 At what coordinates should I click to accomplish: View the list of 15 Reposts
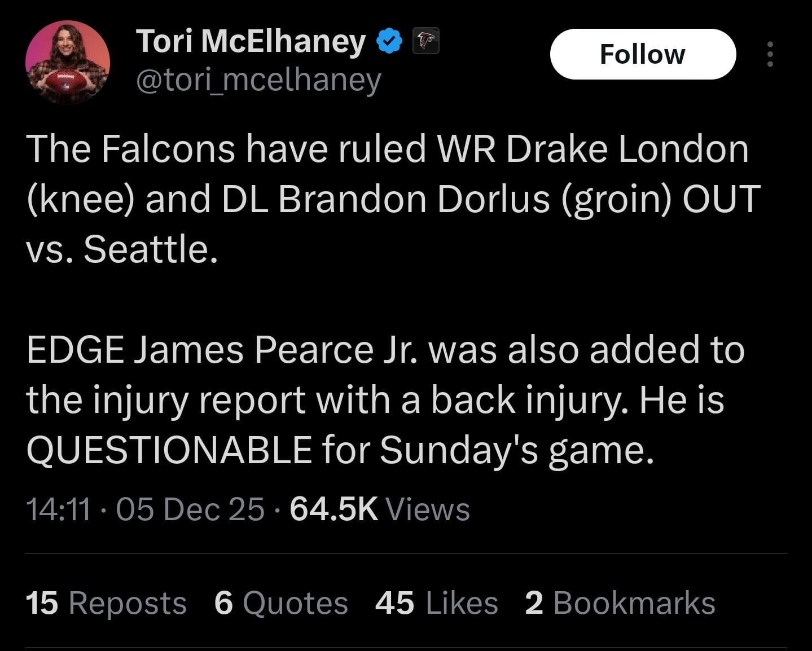point(106,602)
